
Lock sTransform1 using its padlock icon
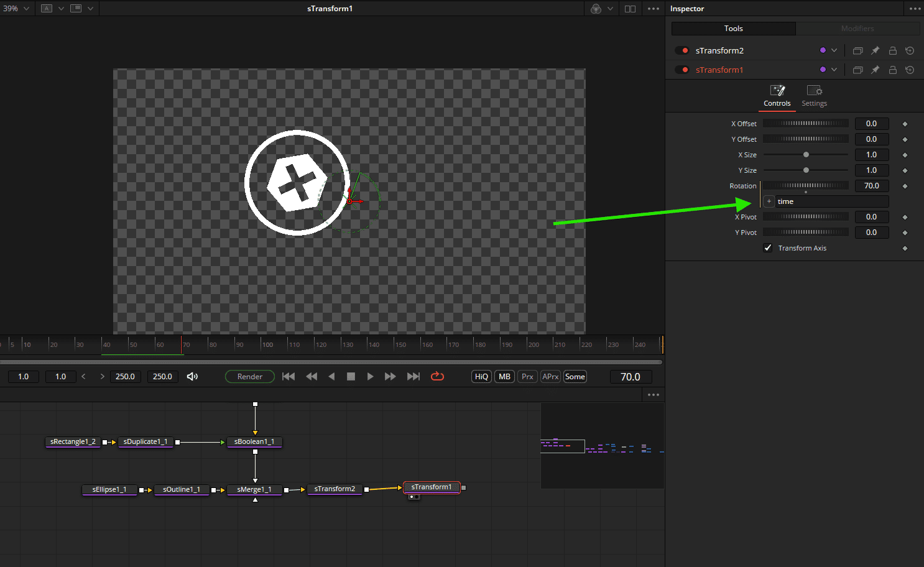pos(892,70)
